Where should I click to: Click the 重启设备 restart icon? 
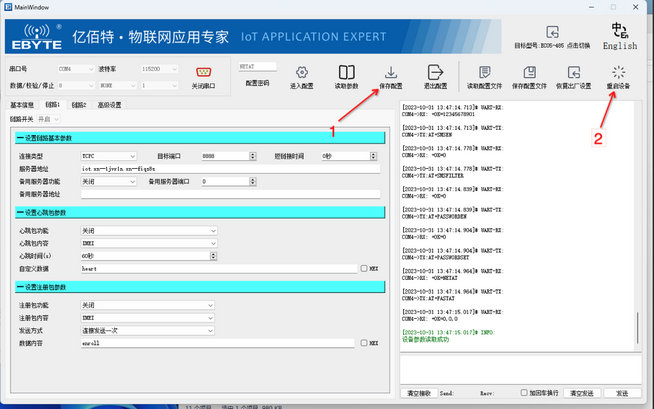[619, 73]
